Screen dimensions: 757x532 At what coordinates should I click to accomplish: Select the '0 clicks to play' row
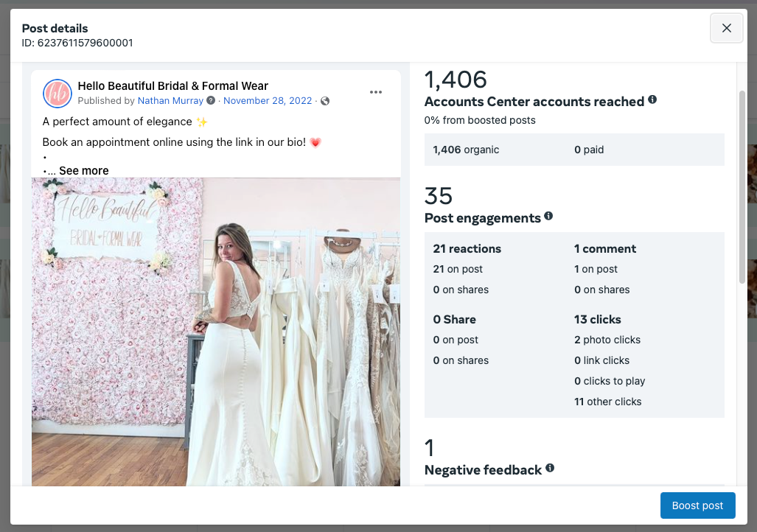coord(610,382)
